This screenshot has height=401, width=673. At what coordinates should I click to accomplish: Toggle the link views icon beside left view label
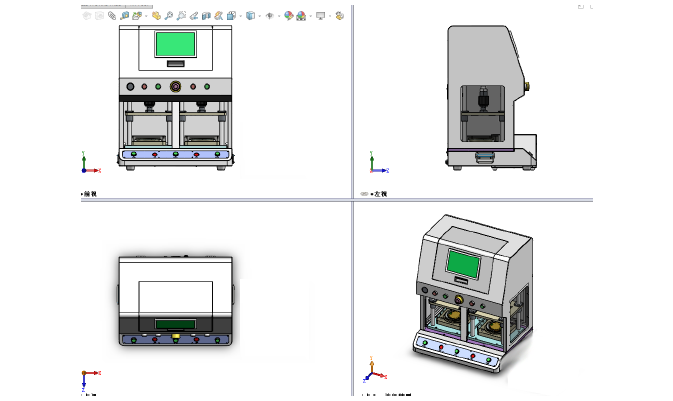pos(364,194)
